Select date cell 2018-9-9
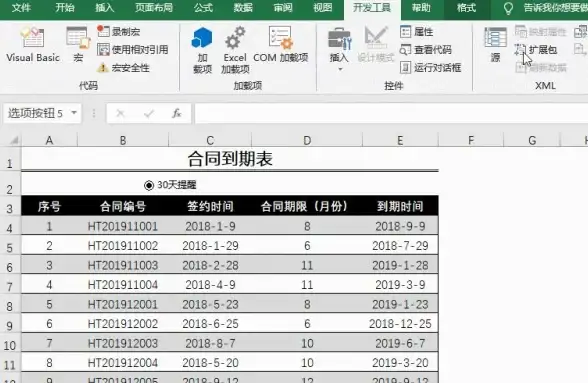 [400, 226]
